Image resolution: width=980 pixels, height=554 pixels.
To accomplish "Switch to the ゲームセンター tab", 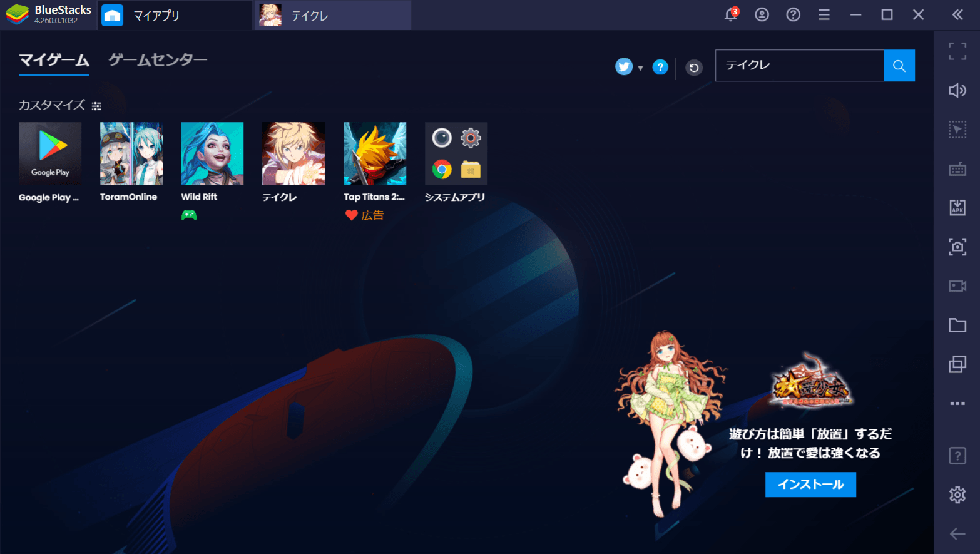I will (x=157, y=60).
